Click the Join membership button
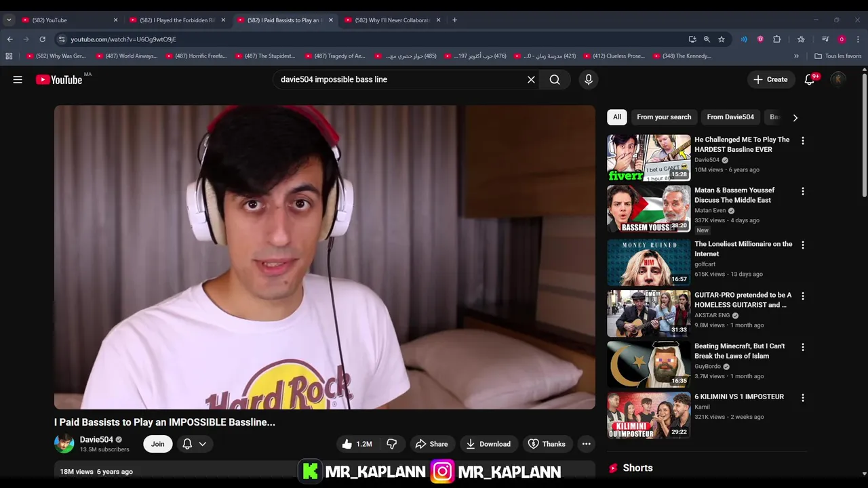The height and width of the screenshot is (488, 868). coord(157,444)
